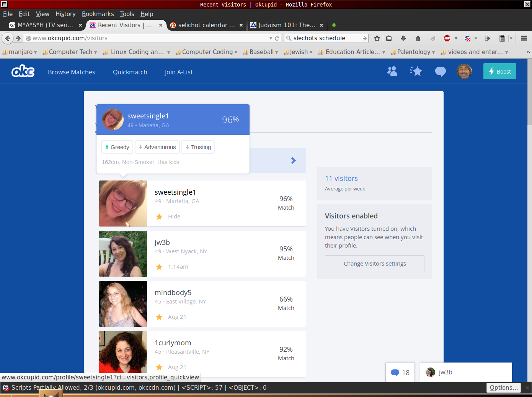The height and width of the screenshot is (397, 532).
Task: Click the search go arrow in search box
Action: point(364,38)
